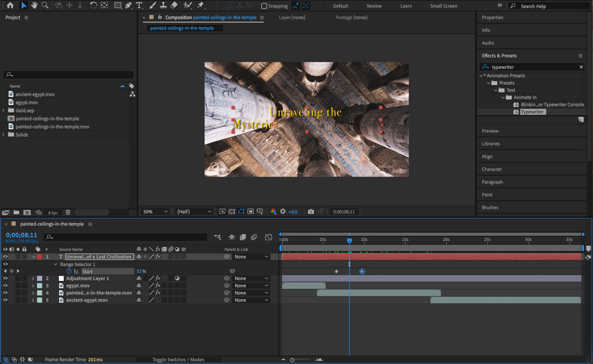Enable the Snapping checkbox
593x364 pixels.
coord(264,6)
